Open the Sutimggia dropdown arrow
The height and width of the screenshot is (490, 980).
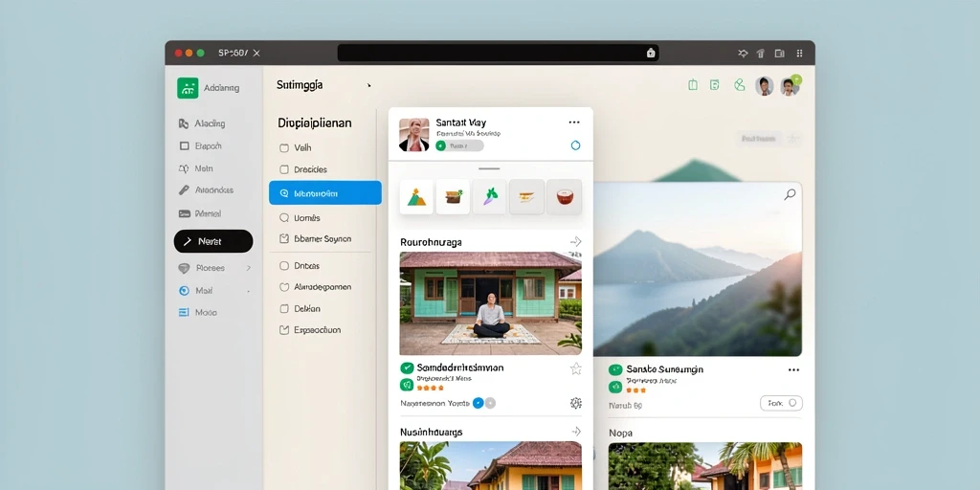[368, 85]
